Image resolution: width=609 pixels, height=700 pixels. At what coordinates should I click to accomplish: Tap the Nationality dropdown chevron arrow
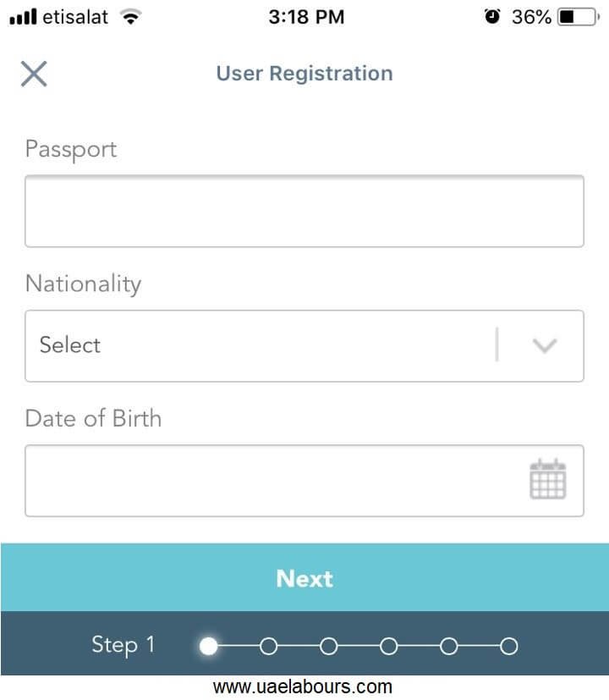(x=545, y=345)
